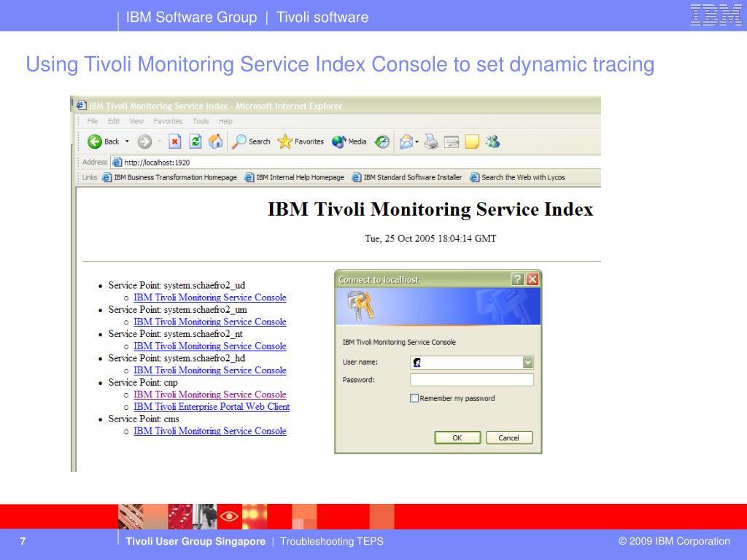Open the Edit menu
This screenshot has width=747, height=560.
(113, 121)
